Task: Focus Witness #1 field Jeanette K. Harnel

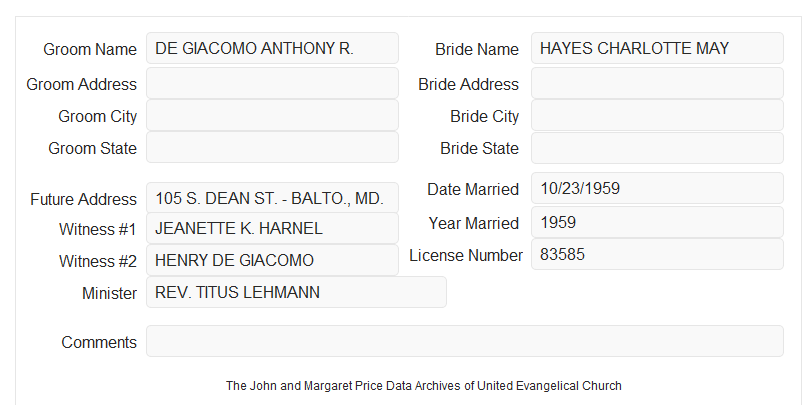Action: (x=272, y=228)
